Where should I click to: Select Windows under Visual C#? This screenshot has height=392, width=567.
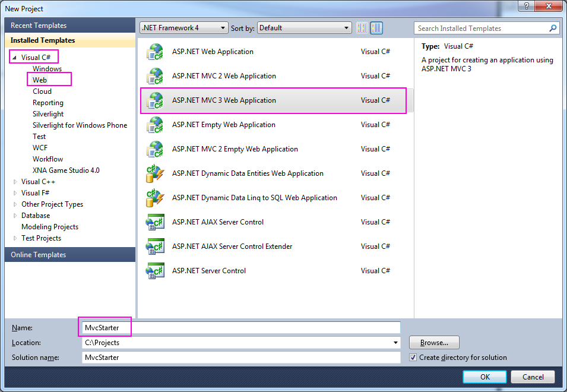[47, 69]
